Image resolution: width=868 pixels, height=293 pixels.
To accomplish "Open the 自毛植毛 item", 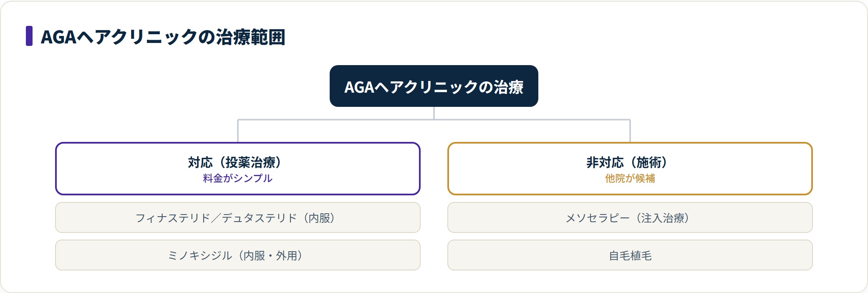I will [630, 255].
